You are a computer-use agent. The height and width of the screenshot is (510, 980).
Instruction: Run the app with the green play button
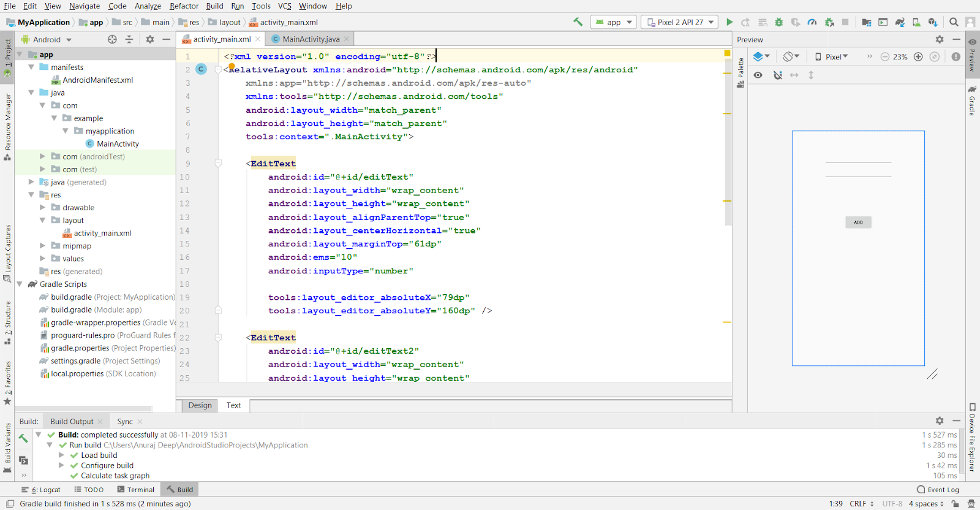tap(729, 22)
